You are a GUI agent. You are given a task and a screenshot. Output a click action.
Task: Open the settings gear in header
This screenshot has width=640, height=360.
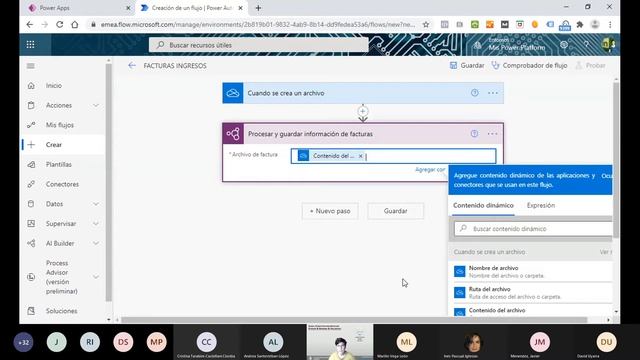[564, 44]
